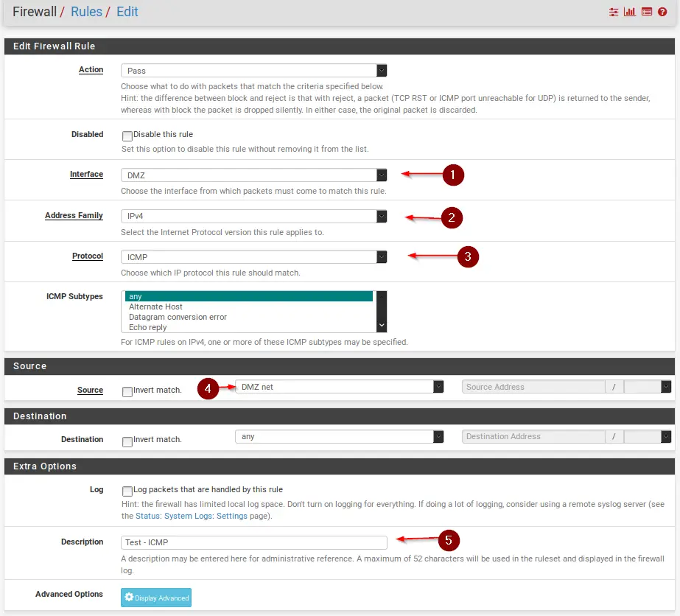Open Status: System Logs: Settings link
The width and height of the screenshot is (680, 616).
click(191, 516)
